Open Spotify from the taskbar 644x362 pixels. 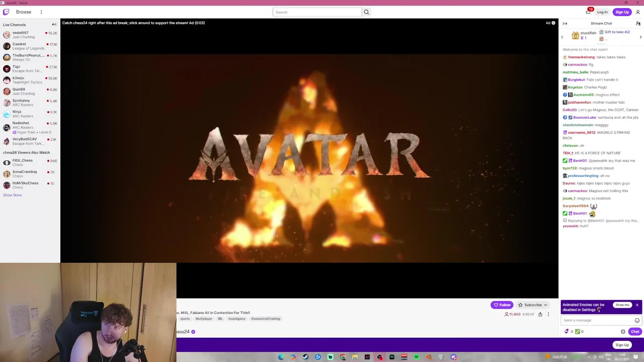point(417,357)
